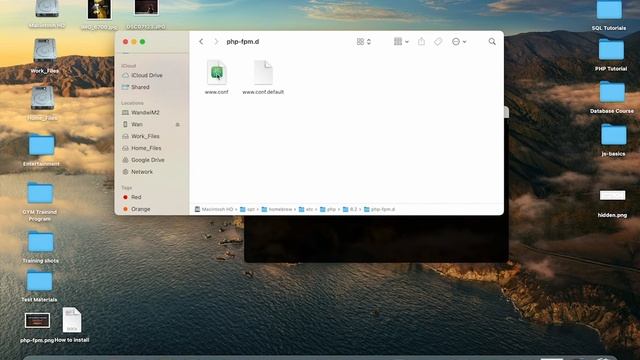Select the www.conf.default file
Viewport: 640px width, 360px height.
[263, 78]
